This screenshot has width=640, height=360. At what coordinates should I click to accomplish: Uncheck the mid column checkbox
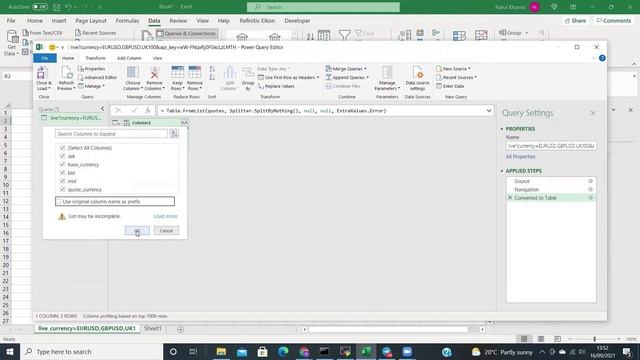point(62,181)
